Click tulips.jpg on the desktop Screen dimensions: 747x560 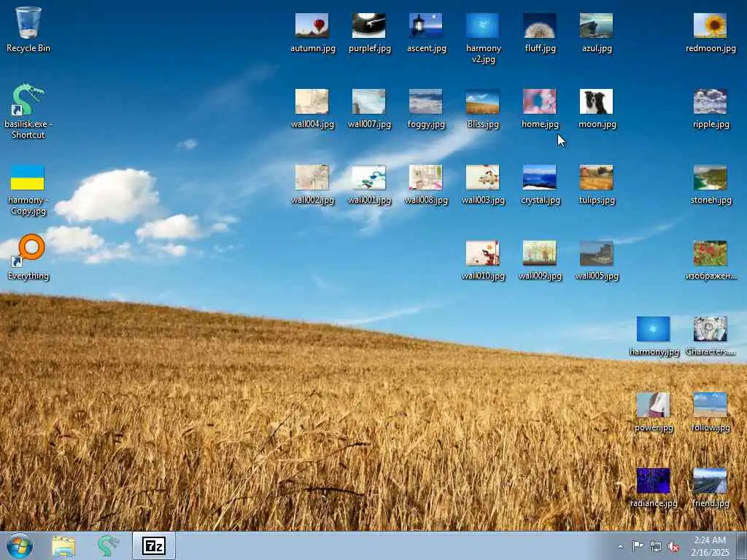(x=597, y=184)
